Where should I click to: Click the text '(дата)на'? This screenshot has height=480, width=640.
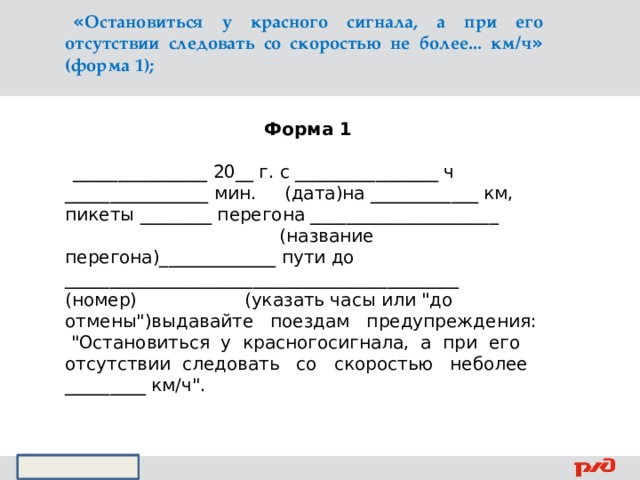[324, 193]
